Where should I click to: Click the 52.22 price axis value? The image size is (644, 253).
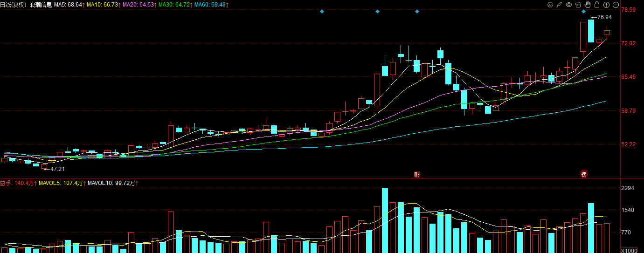pyautogui.click(x=629, y=144)
